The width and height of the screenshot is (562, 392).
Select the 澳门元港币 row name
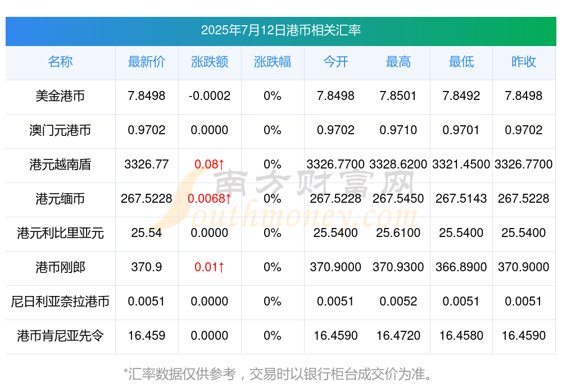click(x=60, y=130)
